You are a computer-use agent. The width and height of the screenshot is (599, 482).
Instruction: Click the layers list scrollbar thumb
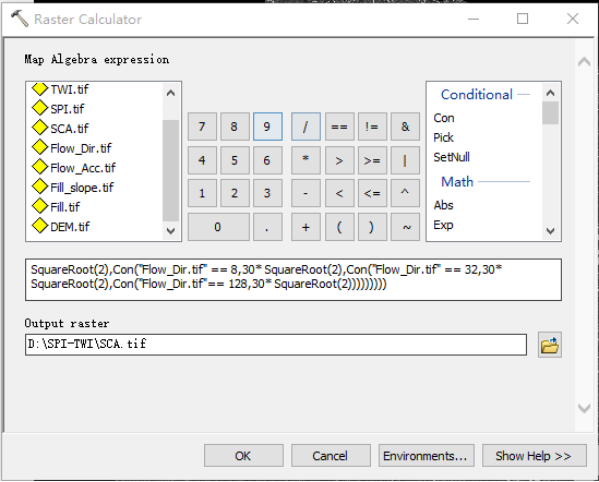click(171, 171)
